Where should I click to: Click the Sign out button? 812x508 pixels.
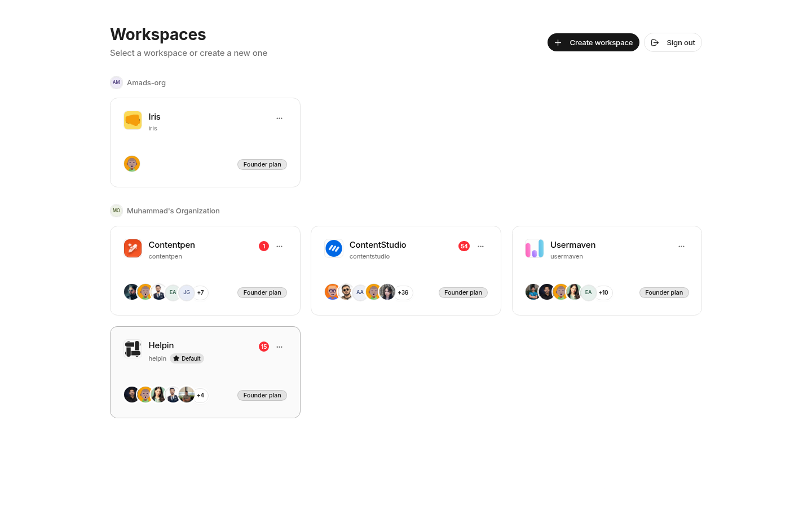673,42
